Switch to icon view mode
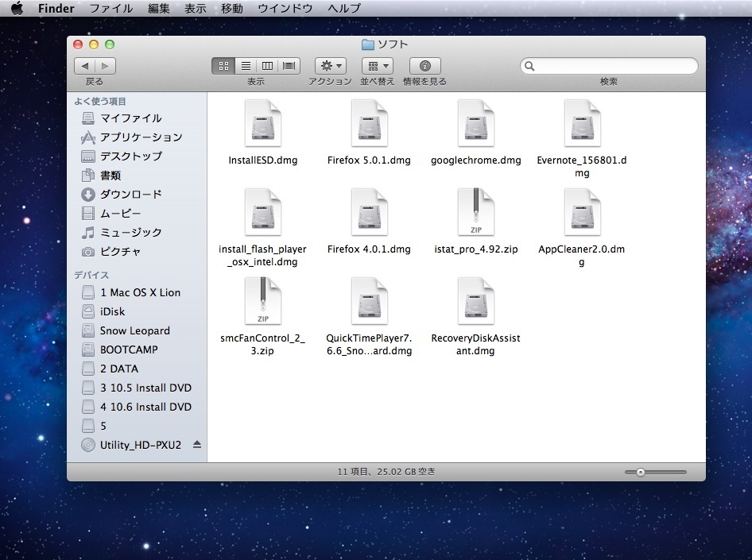The image size is (752, 560). pyautogui.click(x=223, y=66)
